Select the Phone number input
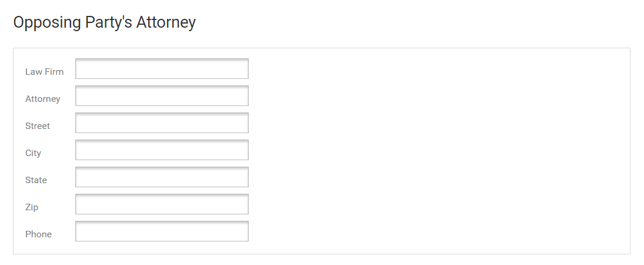644x265 pixels. pos(162,231)
